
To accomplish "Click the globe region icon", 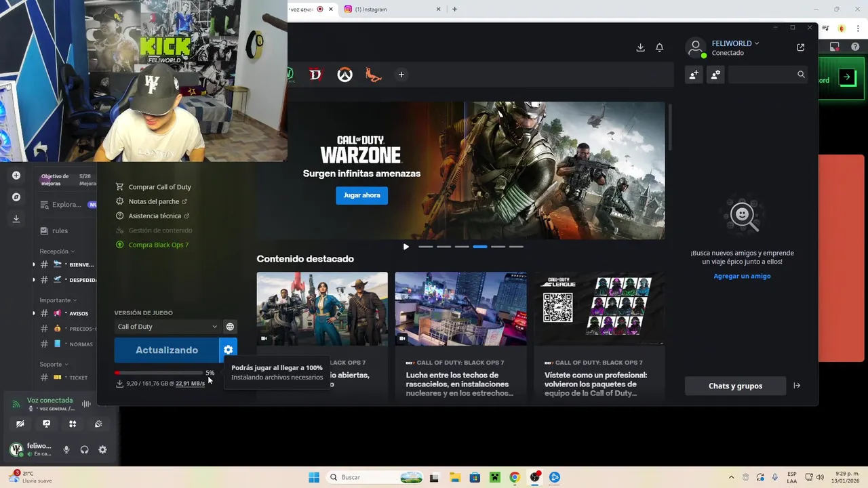I will click(x=230, y=327).
